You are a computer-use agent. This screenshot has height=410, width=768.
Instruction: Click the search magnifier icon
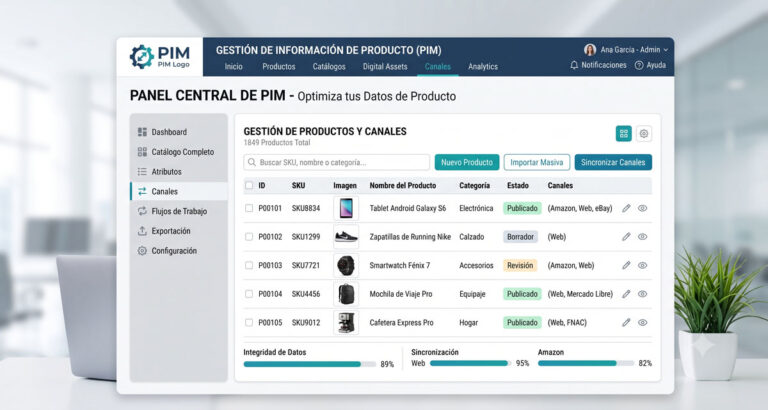tap(252, 162)
